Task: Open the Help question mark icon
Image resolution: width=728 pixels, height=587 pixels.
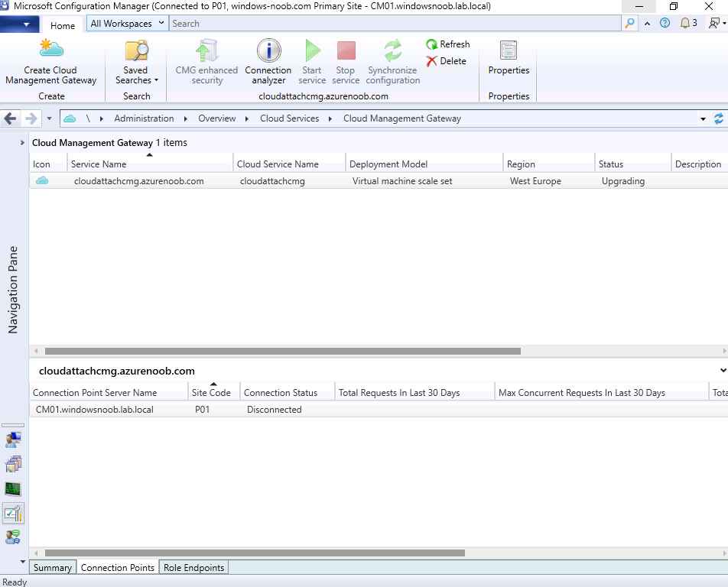Action: pos(665,23)
